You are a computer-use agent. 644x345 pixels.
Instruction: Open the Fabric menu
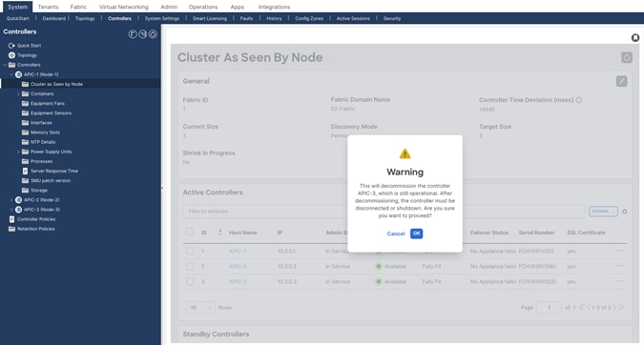(78, 7)
